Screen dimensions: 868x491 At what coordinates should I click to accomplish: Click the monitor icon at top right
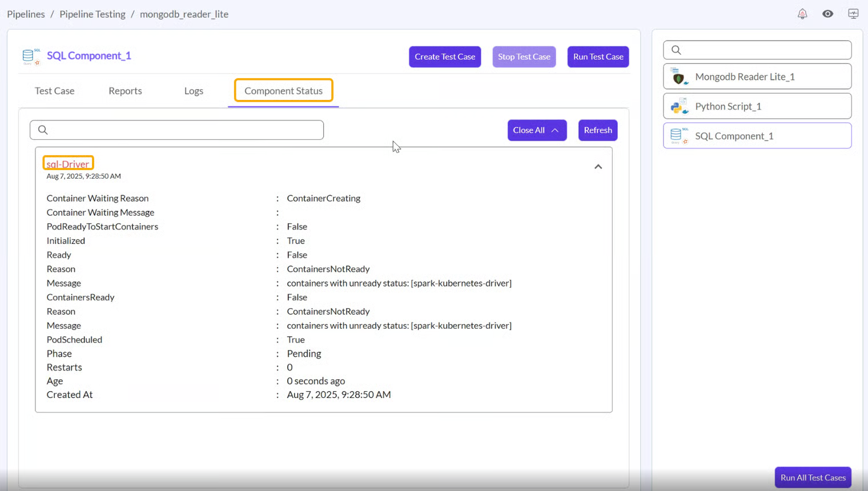coord(853,14)
